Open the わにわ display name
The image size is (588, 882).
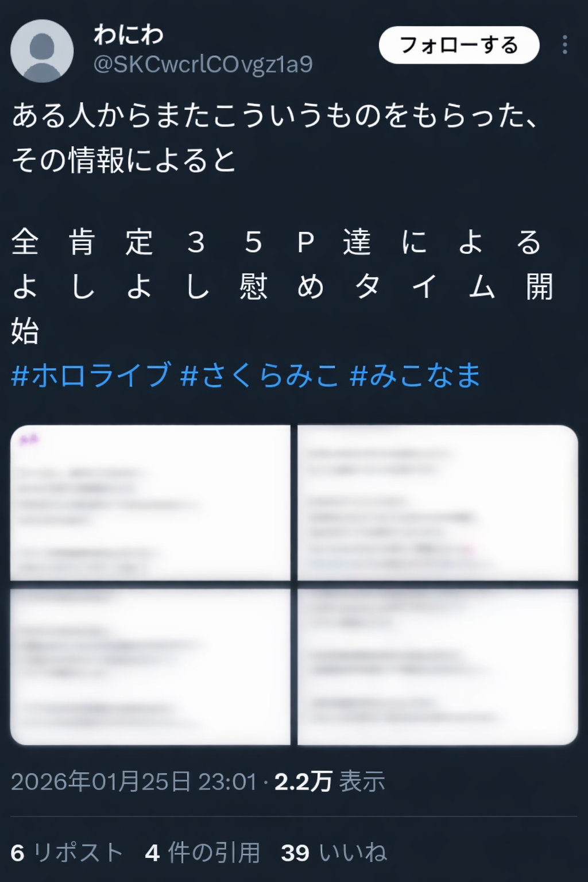pos(129,35)
